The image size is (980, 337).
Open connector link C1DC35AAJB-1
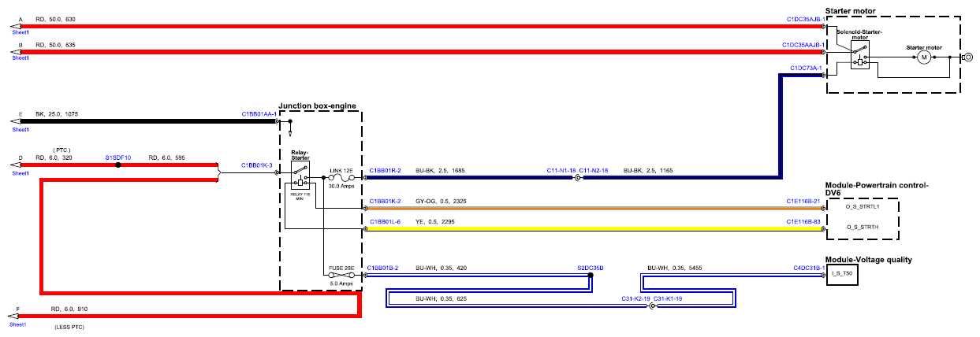pos(803,45)
